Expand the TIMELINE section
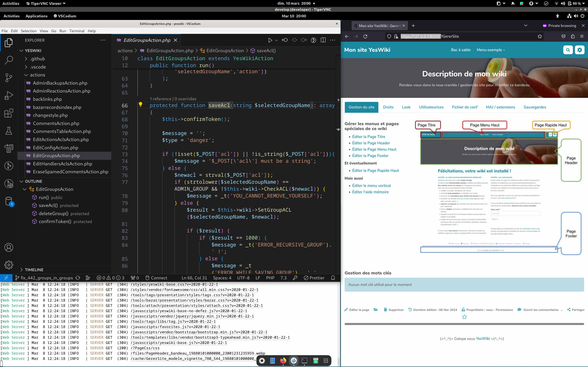The width and height of the screenshot is (588, 367). [x=34, y=270]
